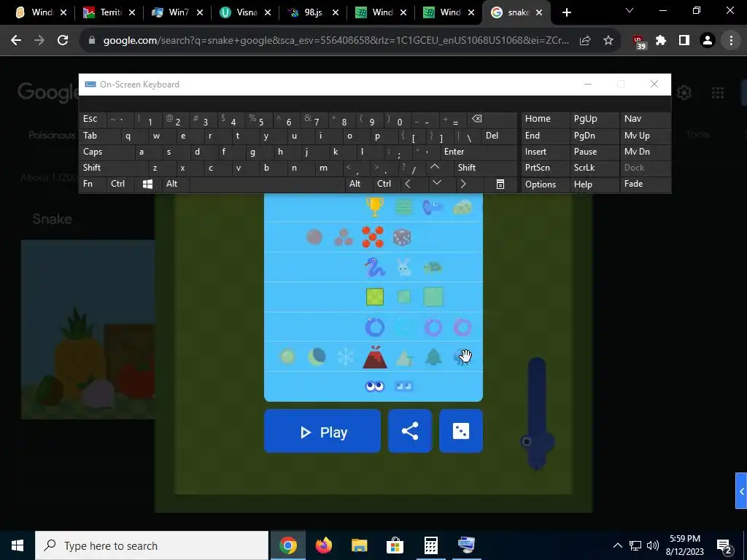Viewport: 747px width, 560px height.
Task: Toggle Fn key on On-Screen Keyboard
Action: coord(93,184)
